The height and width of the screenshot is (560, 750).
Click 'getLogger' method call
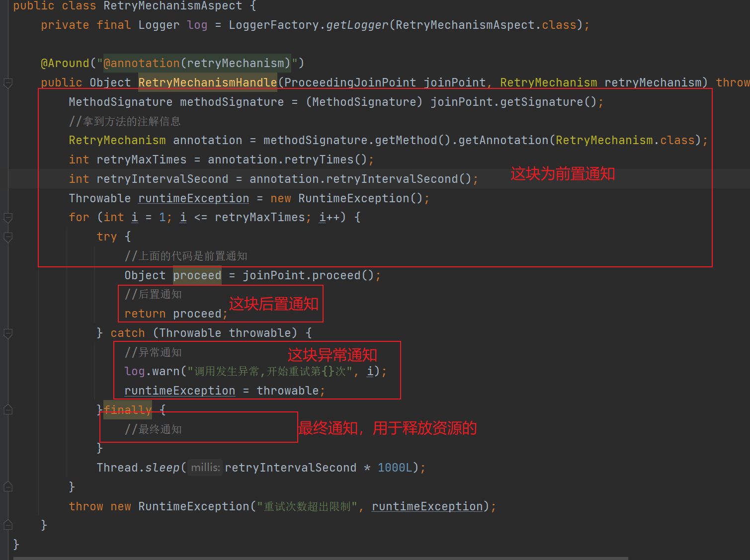(x=357, y=25)
